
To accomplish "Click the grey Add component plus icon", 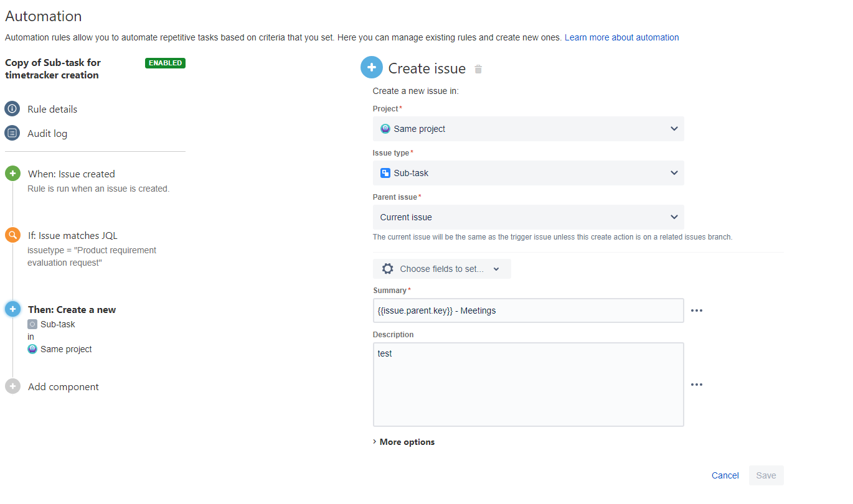I will 12,386.
